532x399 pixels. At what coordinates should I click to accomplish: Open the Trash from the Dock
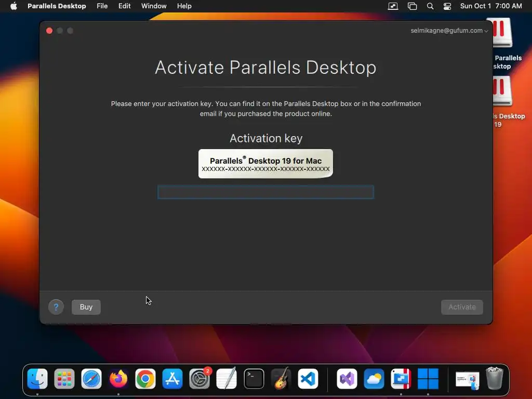click(x=495, y=379)
